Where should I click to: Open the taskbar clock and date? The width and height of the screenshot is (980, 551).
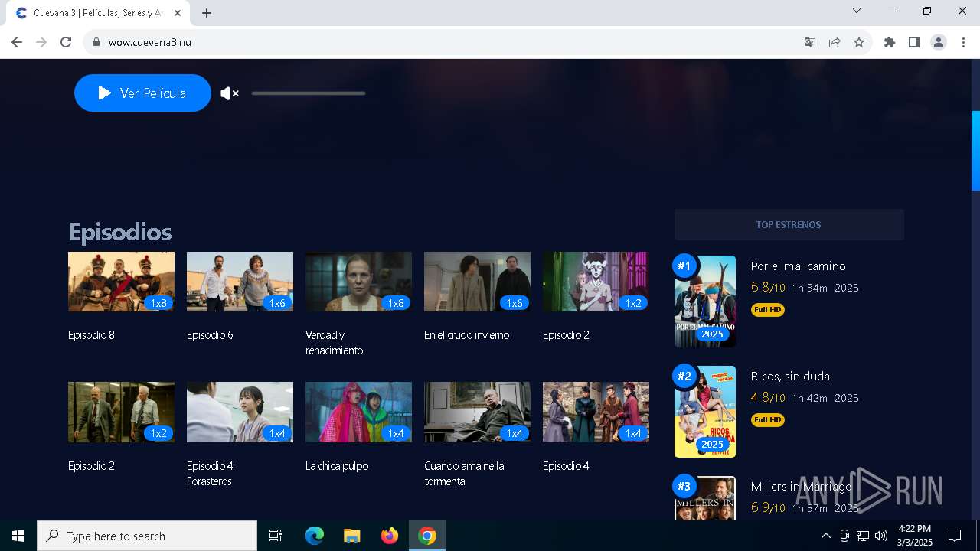pyautogui.click(x=914, y=536)
